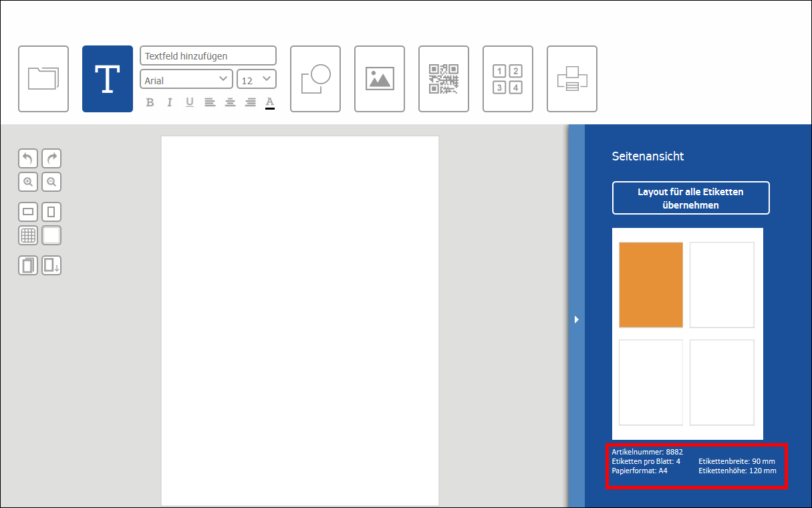This screenshot has height=508, width=812.
Task: Select the Text tool
Action: (107, 78)
